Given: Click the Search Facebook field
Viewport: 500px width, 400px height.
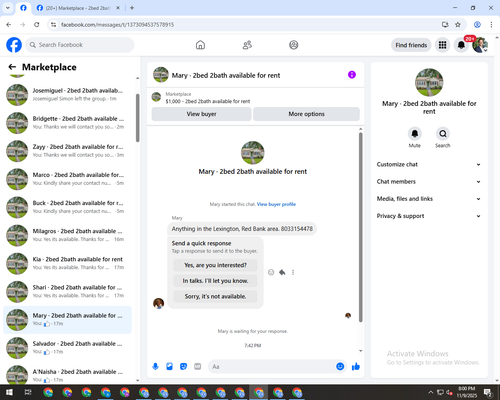Looking at the screenshot, I should pos(80,45).
